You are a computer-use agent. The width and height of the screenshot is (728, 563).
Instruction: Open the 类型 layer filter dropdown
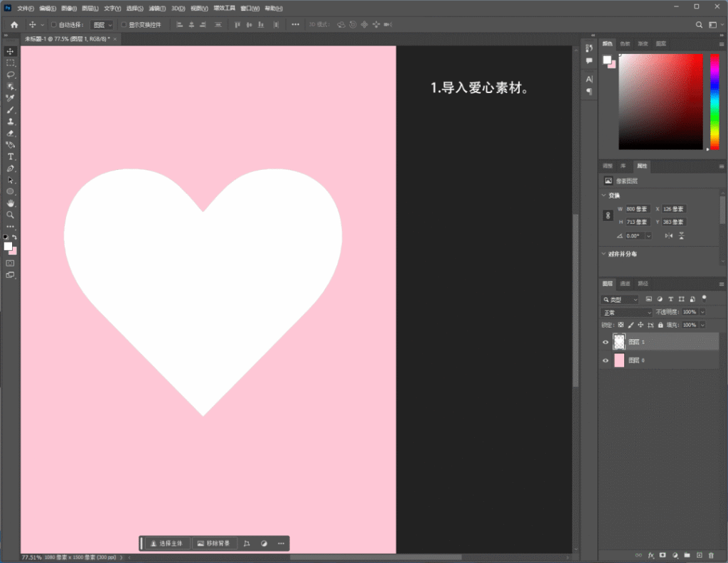(620, 299)
